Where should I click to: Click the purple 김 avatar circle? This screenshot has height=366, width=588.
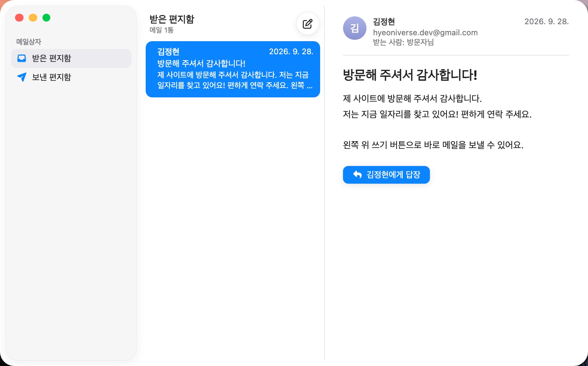point(354,28)
